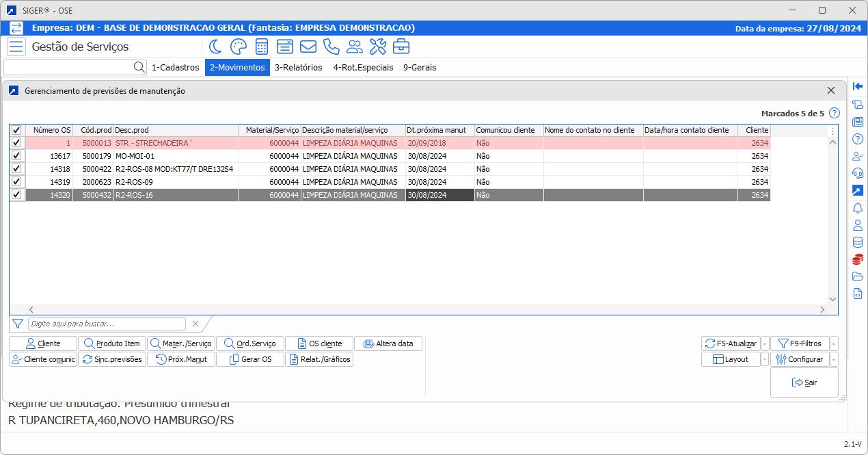Toggle the checkbox for OS 14319 row
This screenshot has height=455, width=868.
point(16,182)
